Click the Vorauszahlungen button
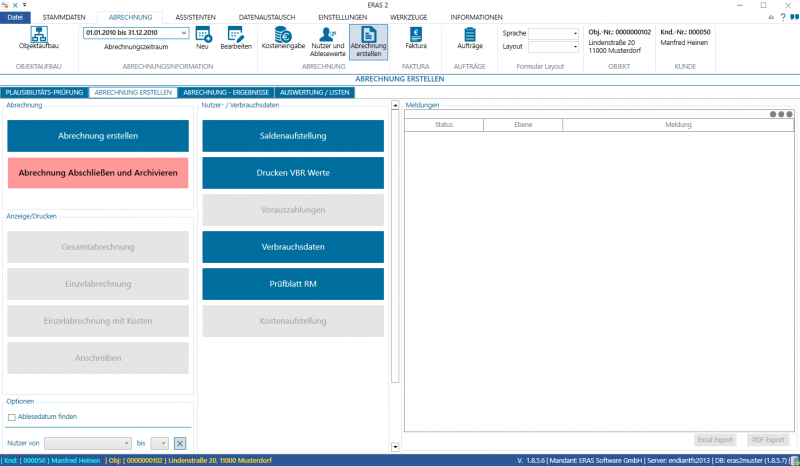Screen dimensions: 800x466 (x=293, y=210)
